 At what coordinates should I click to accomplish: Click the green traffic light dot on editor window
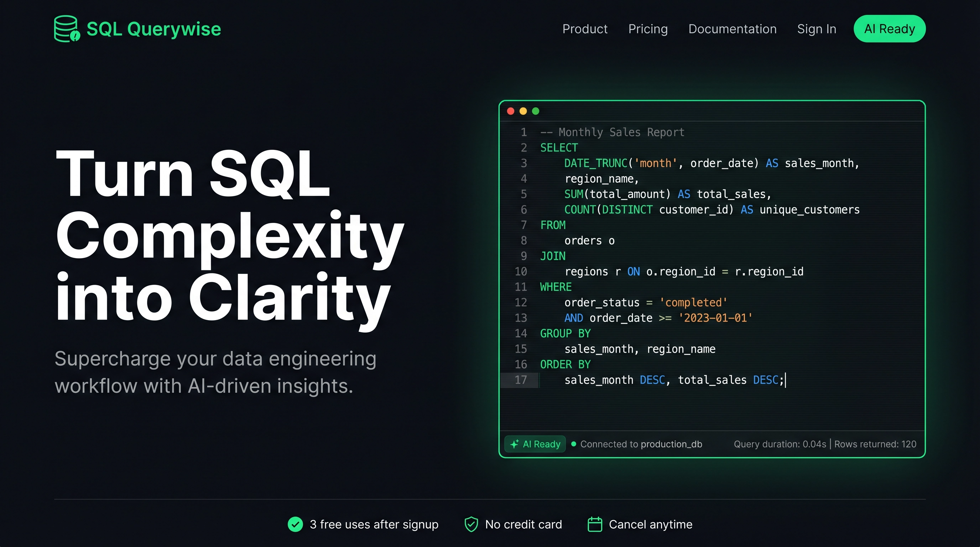(x=535, y=111)
